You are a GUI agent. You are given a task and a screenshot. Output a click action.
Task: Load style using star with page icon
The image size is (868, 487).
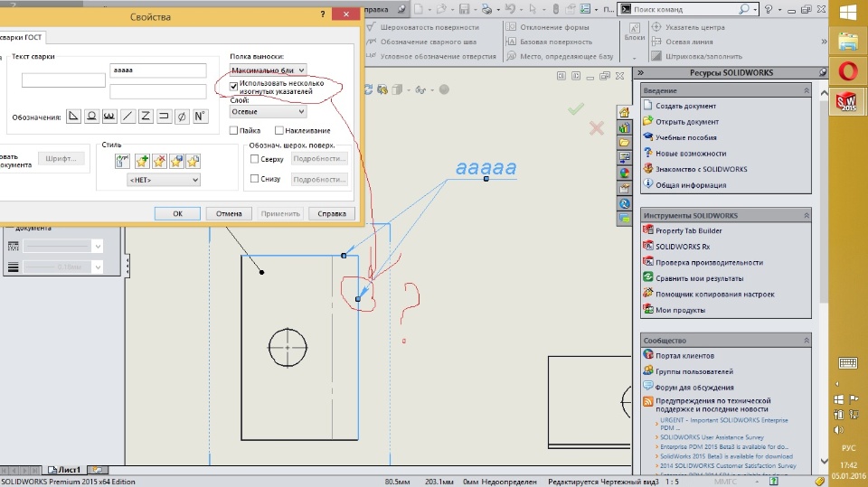coord(193,161)
